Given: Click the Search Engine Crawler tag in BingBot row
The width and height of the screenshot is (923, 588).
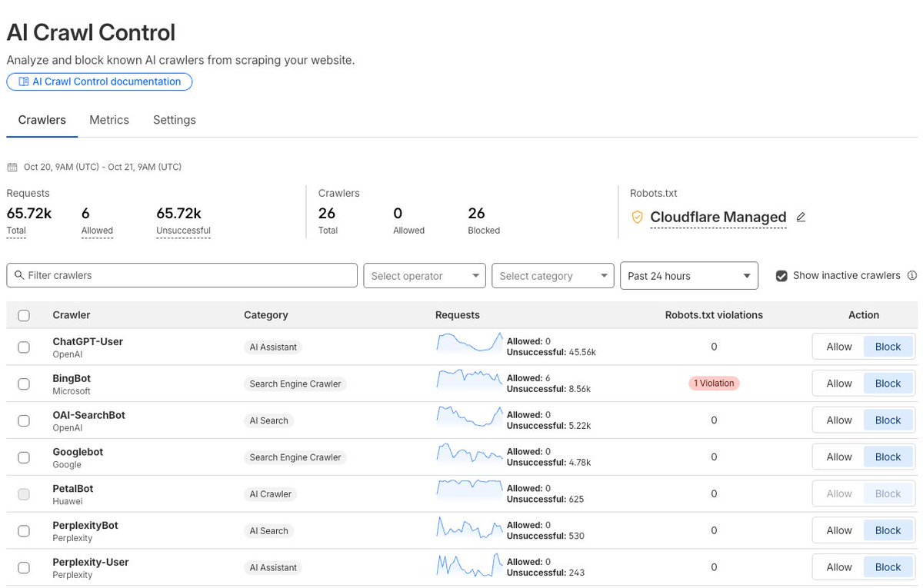Looking at the screenshot, I should [x=295, y=384].
